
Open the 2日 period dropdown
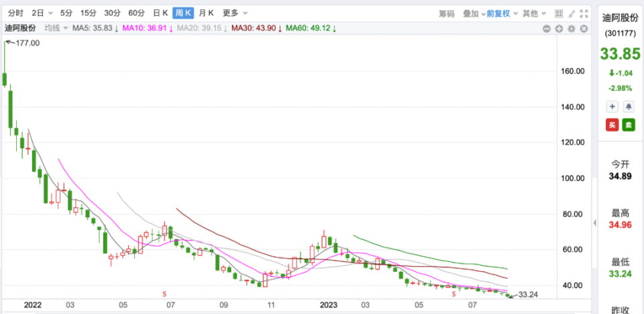point(42,13)
